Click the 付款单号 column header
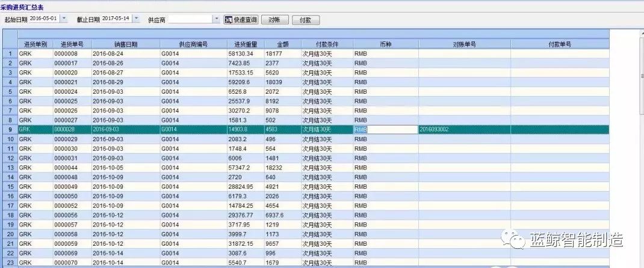 coord(559,44)
